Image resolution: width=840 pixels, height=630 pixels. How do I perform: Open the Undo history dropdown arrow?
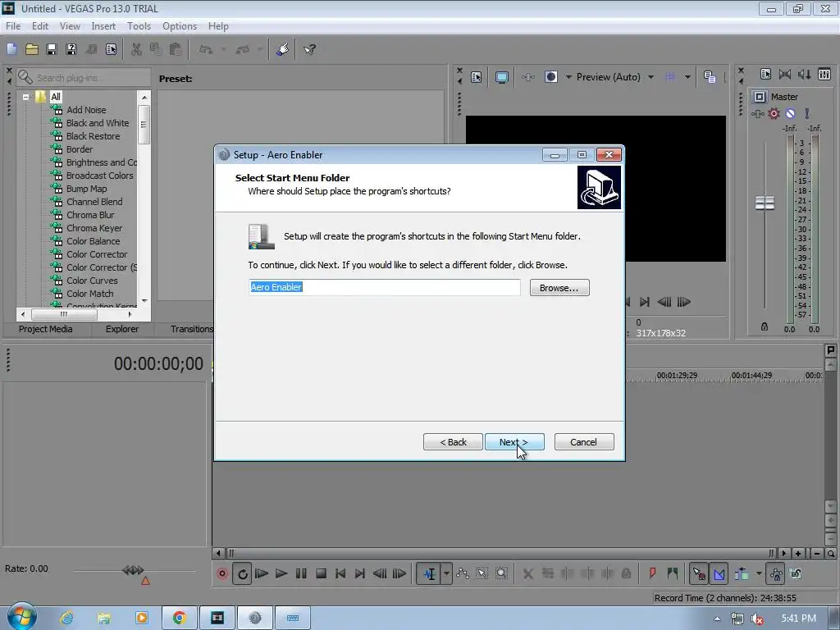223,49
